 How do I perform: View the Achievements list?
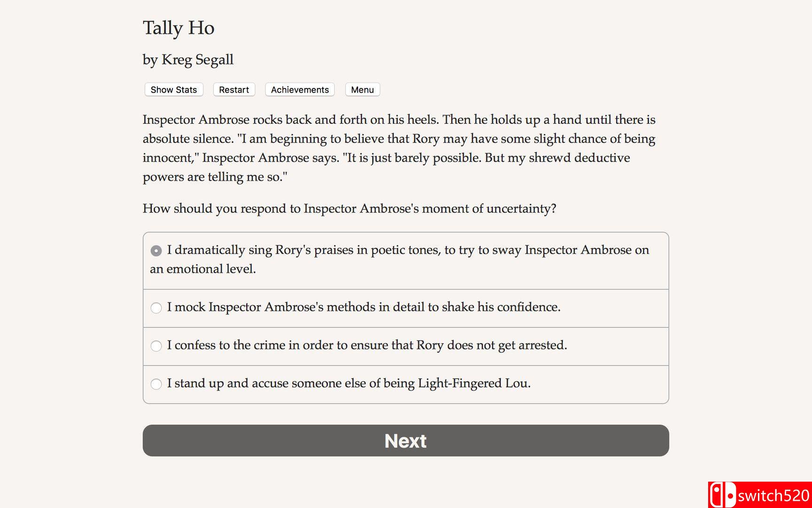click(300, 90)
